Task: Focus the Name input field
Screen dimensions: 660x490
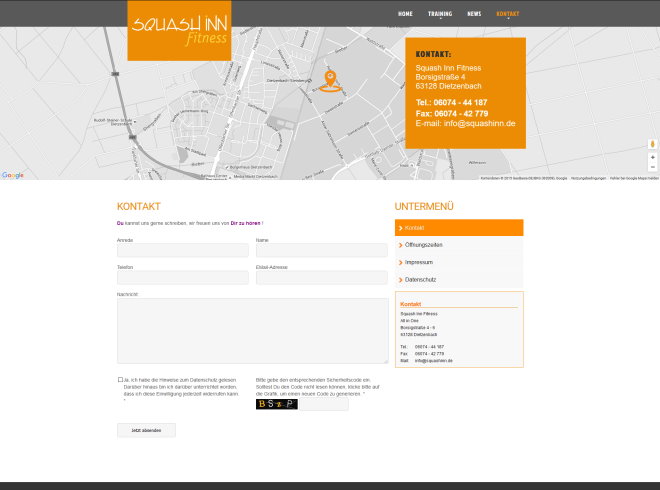Action: click(x=322, y=250)
